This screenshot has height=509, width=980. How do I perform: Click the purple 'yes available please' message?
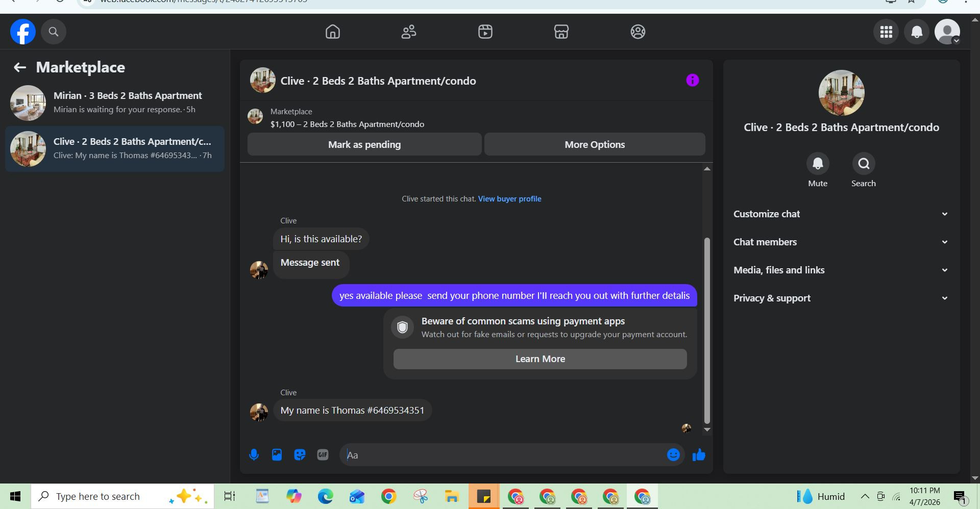point(514,296)
